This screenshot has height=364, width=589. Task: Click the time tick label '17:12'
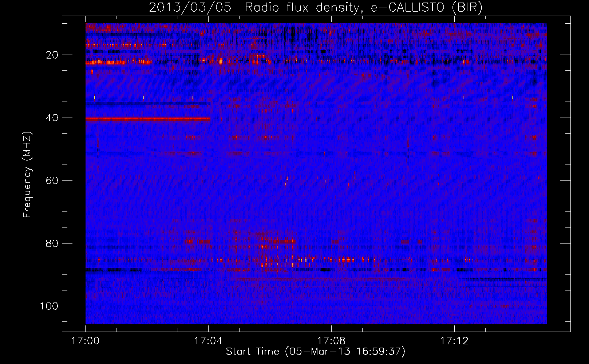[x=455, y=341]
